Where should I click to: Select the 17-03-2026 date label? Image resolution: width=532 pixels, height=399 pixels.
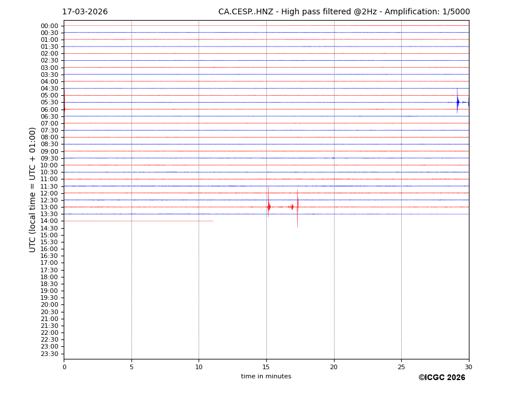(x=85, y=12)
